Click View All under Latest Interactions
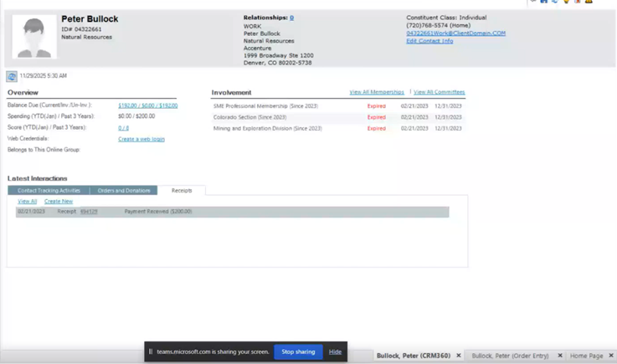Screen dimensions: 617x364 pyautogui.click(x=27, y=201)
